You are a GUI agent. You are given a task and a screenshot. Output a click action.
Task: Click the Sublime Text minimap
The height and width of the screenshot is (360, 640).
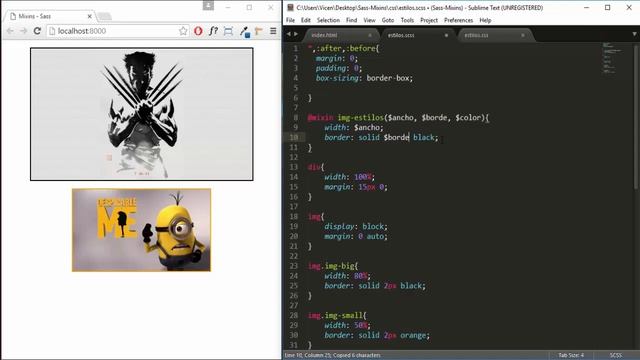612,58
